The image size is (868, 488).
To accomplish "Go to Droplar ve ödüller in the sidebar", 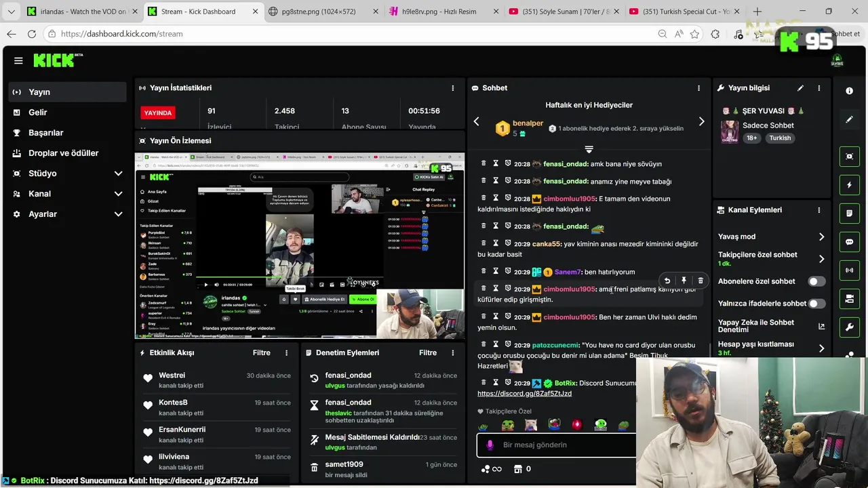I will pos(67,153).
